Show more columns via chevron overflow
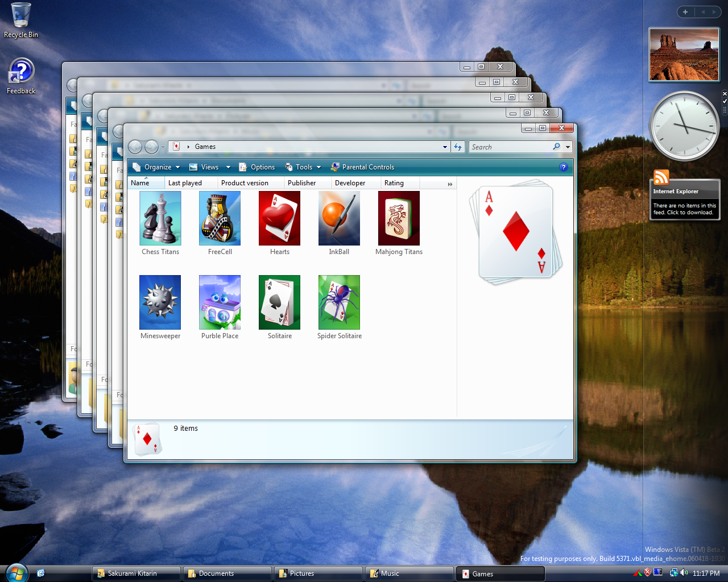 pos(450,184)
